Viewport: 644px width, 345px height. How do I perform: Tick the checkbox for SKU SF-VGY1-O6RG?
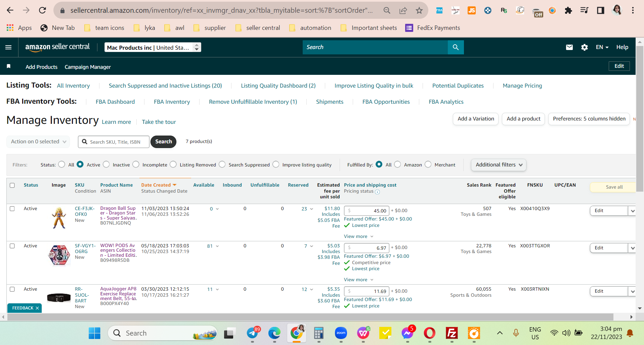(12, 246)
